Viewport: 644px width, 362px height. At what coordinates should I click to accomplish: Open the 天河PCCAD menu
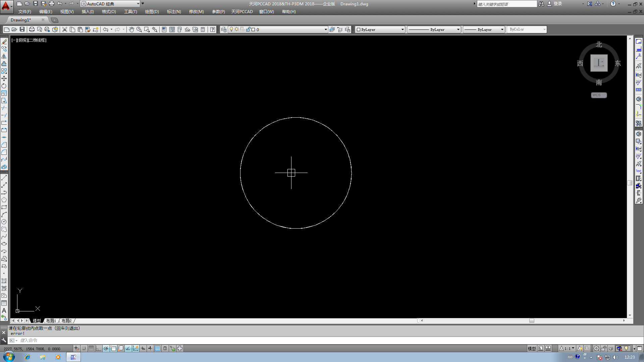pos(242,12)
